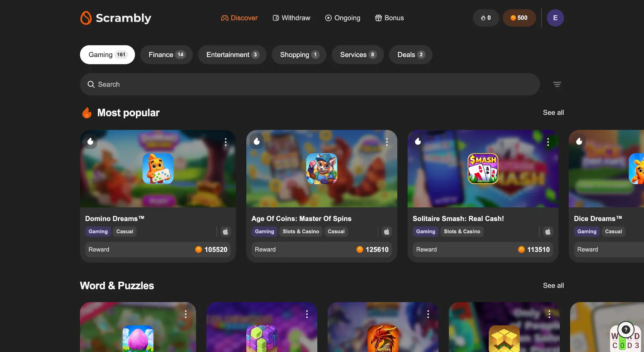Click the Scrambly flame logo icon
Viewport: 644px width, 352px height.
[x=86, y=18]
